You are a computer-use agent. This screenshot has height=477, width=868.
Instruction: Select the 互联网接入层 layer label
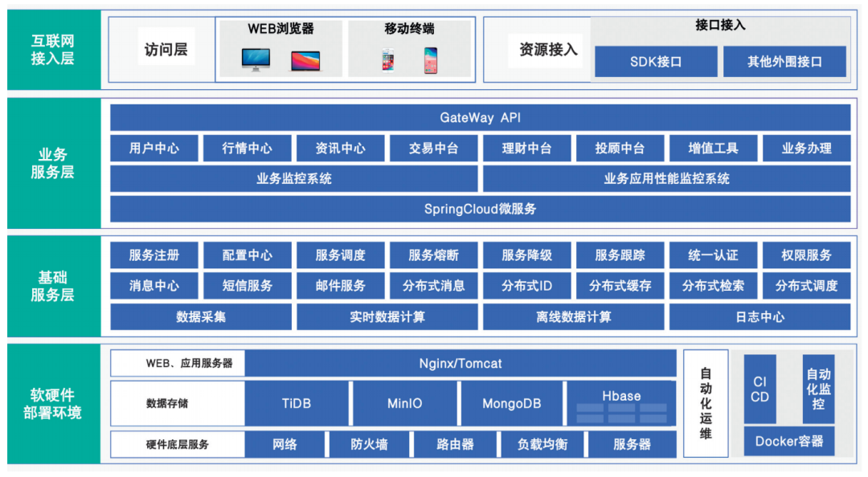tap(53, 50)
